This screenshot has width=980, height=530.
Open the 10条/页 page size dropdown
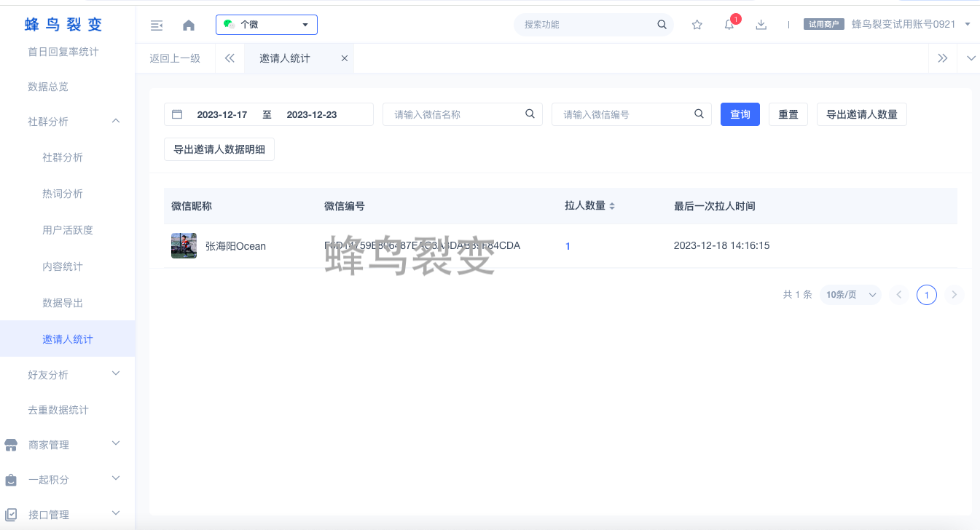coord(850,295)
